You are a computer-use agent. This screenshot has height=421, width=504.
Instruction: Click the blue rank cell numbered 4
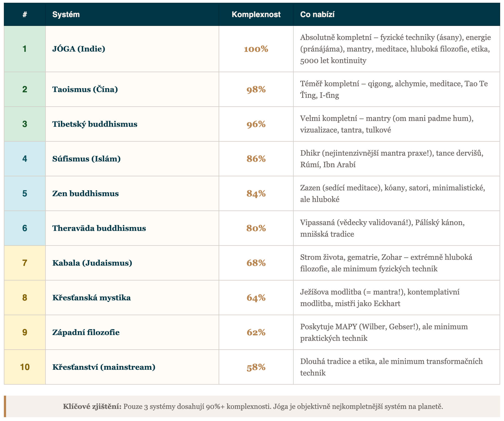coord(25,159)
